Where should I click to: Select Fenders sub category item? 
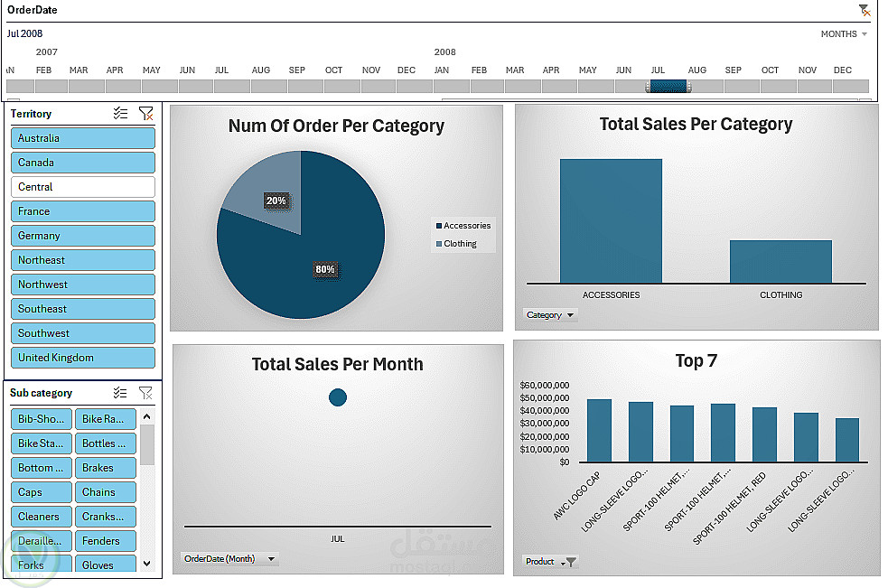click(x=106, y=541)
